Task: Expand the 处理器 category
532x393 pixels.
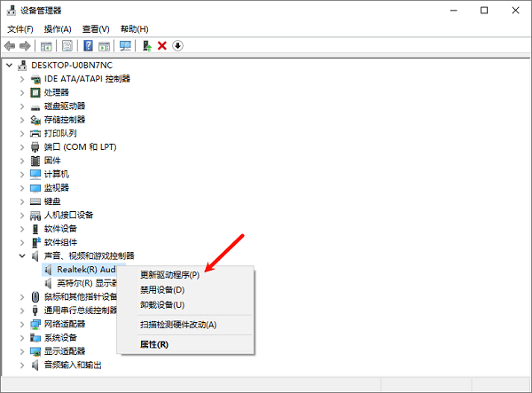Action: 22,92
